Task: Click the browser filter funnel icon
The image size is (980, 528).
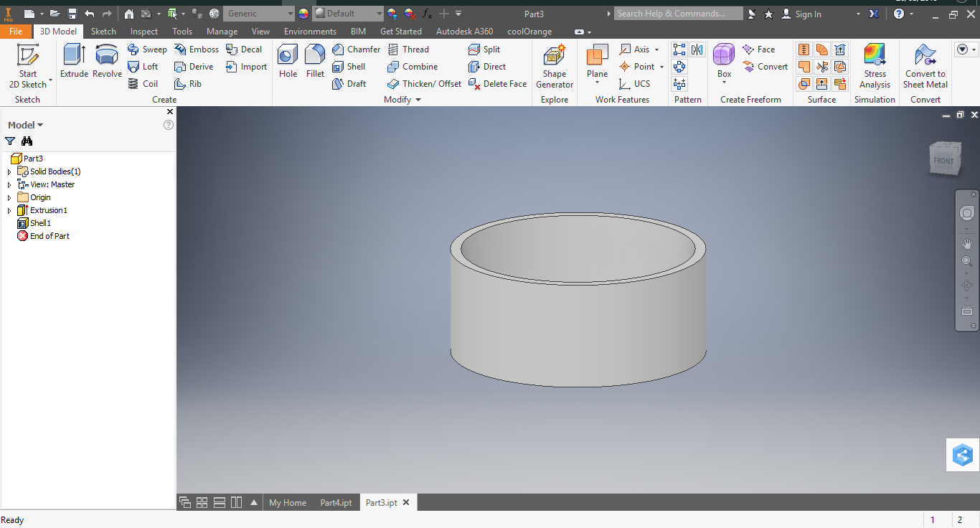Action: tap(10, 141)
